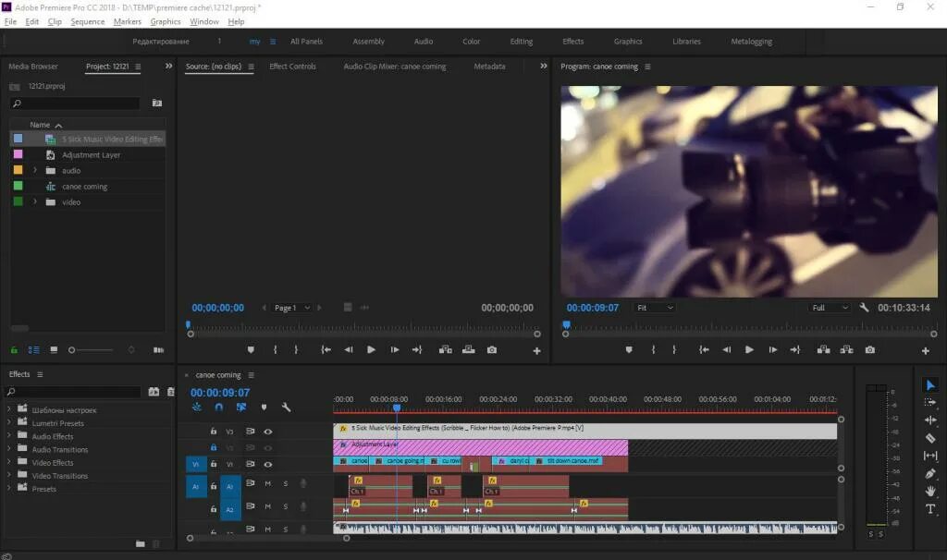Open the Sequence menu
The height and width of the screenshot is (560, 947).
point(89,21)
